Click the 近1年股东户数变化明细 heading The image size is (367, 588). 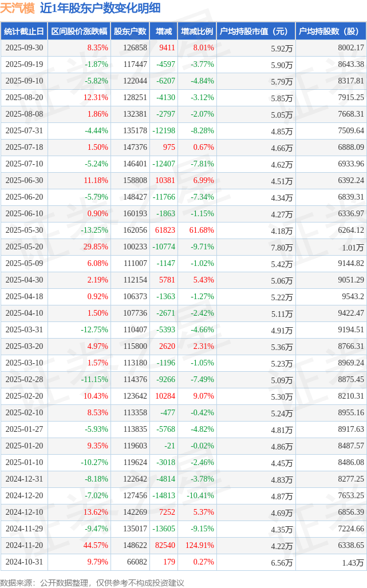pos(100,8)
